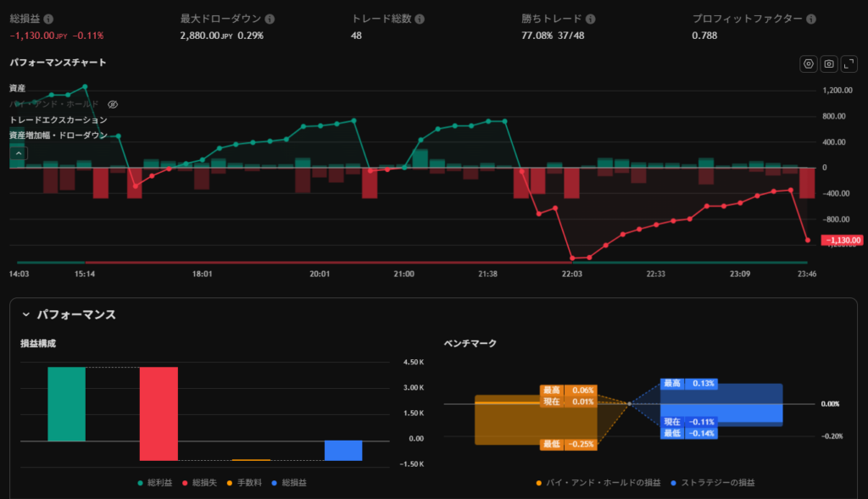Toggle the 資産 series in chart legend

(x=18, y=88)
